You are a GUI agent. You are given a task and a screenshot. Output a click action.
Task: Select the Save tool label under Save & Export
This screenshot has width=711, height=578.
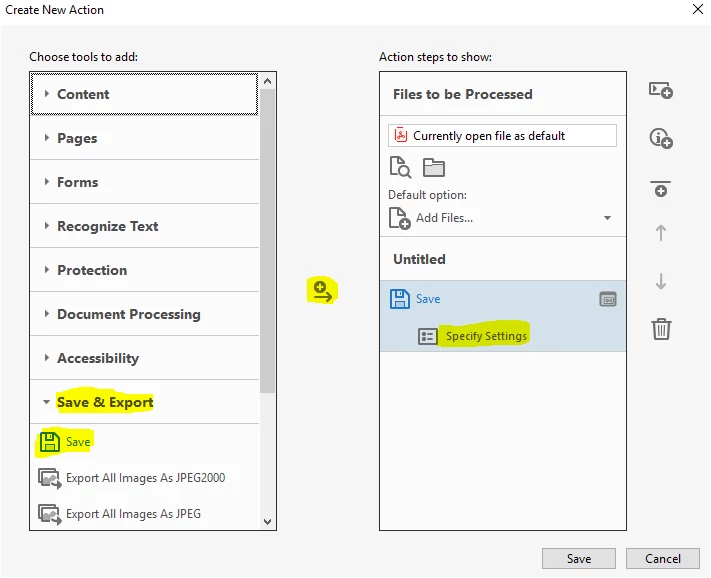tap(78, 442)
